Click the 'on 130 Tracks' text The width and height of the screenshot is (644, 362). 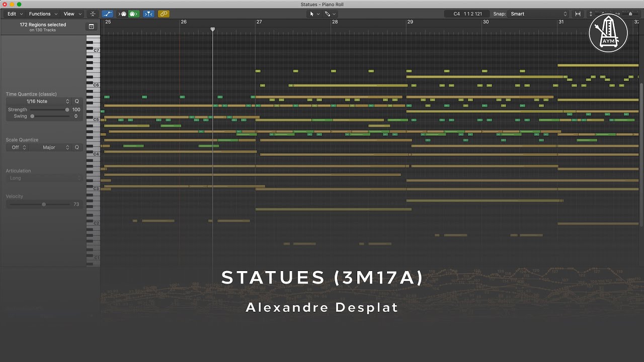(x=43, y=30)
